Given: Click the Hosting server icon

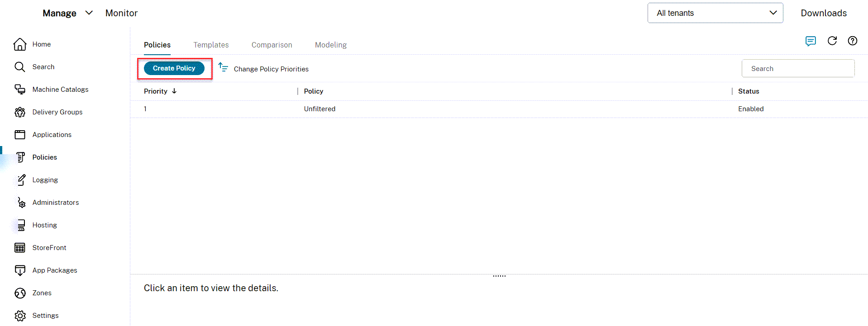Looking at the screenshot, I should coord(21,225).
